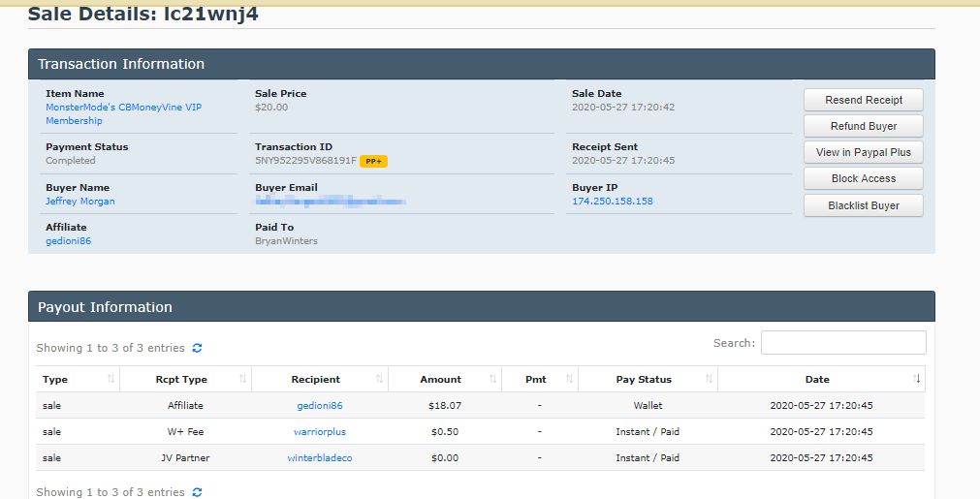
Task: Sort by Recipient column arrows
Action: (379, 379)
